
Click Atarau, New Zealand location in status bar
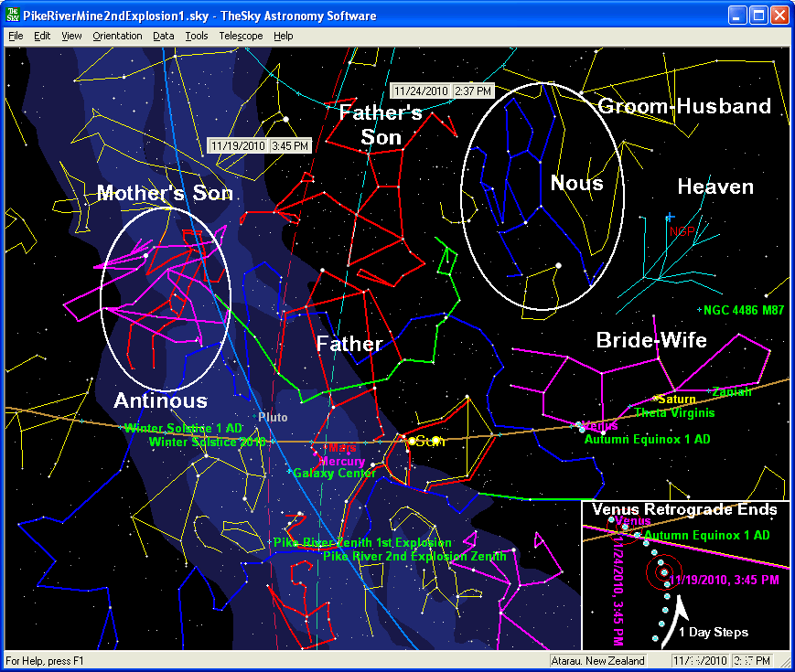pyautogui.click(x=610, y=661)
